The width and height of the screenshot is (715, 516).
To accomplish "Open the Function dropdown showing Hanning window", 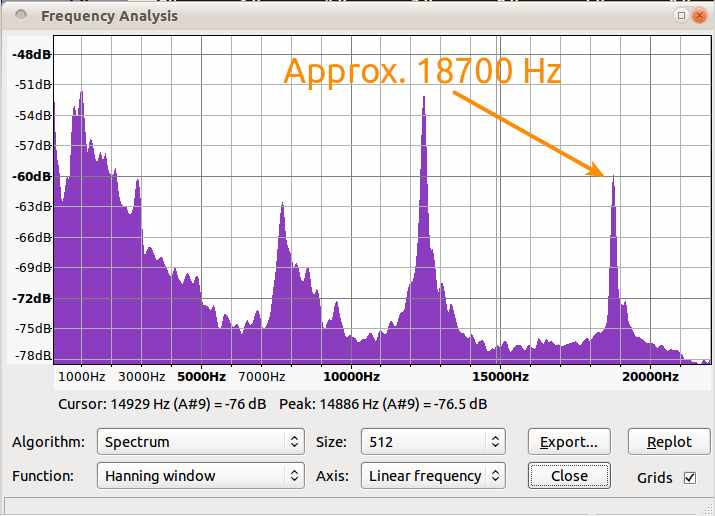I will click(201, 475).
